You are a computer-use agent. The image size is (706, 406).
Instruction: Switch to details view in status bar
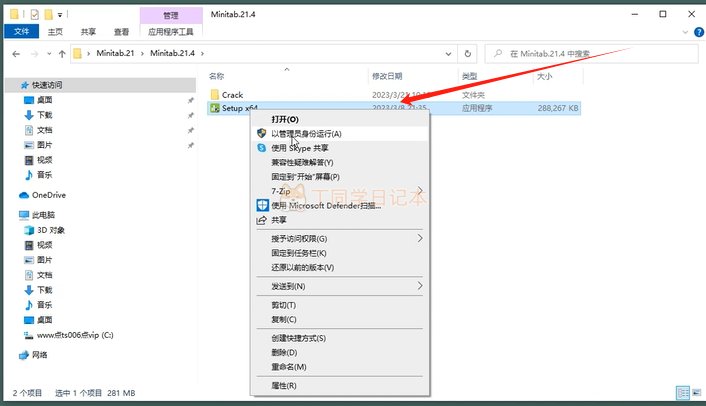click(683, 392)
